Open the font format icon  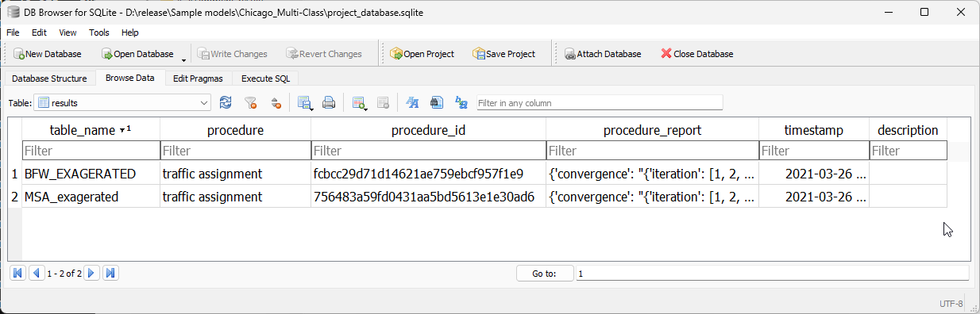pos(411,102)
